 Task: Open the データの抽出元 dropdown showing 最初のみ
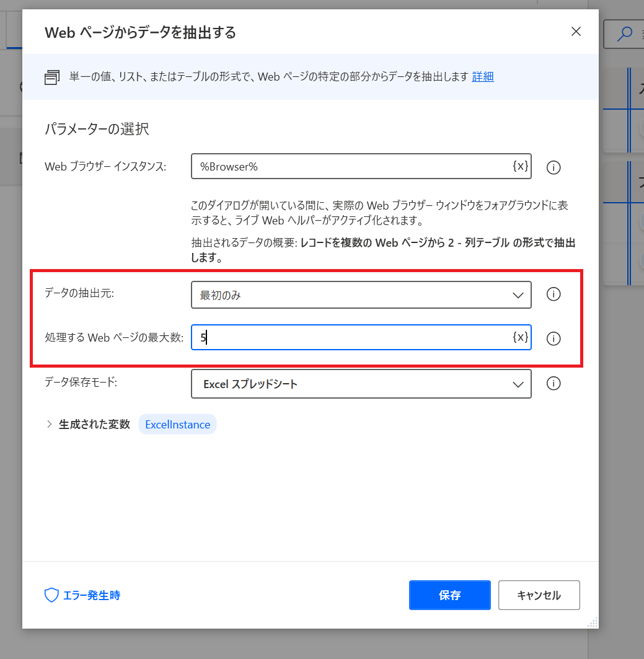[x=361, y=295]
